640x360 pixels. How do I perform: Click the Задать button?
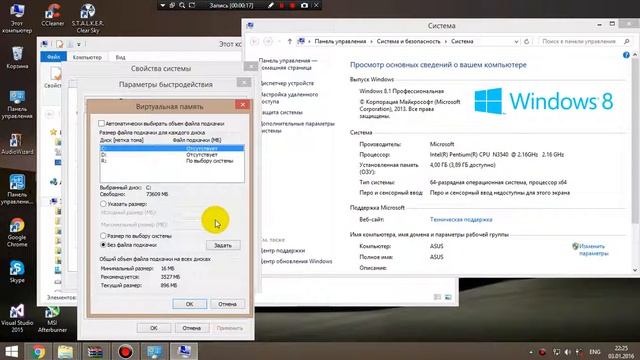[223, 245]
